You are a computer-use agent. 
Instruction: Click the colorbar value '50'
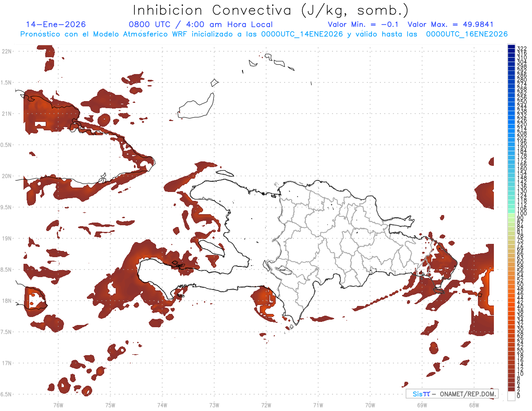(x=520, y=285)
